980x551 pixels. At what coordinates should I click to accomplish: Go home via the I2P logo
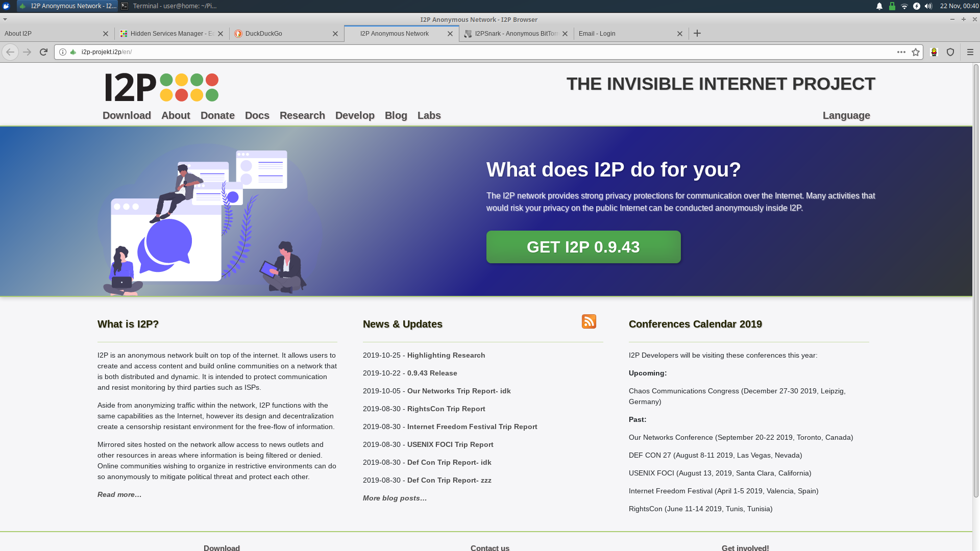[162, 87]
